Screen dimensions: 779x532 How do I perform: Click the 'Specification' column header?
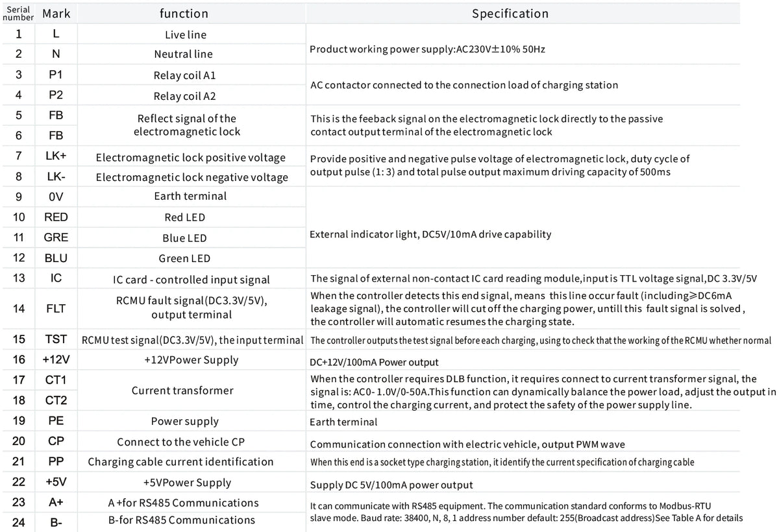(x=510, y=14)
